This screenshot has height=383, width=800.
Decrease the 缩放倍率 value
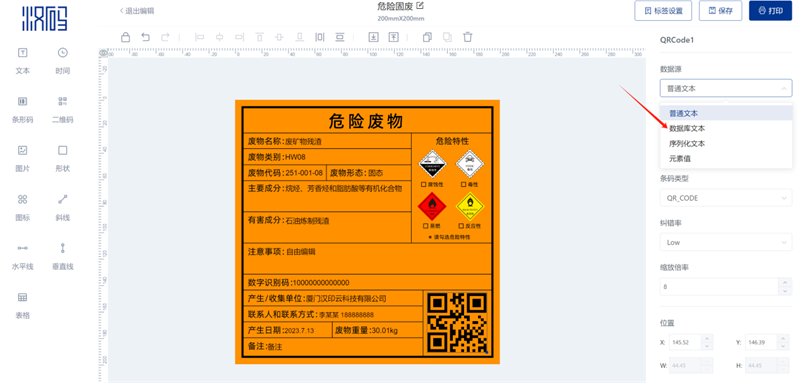coord(784,291)
